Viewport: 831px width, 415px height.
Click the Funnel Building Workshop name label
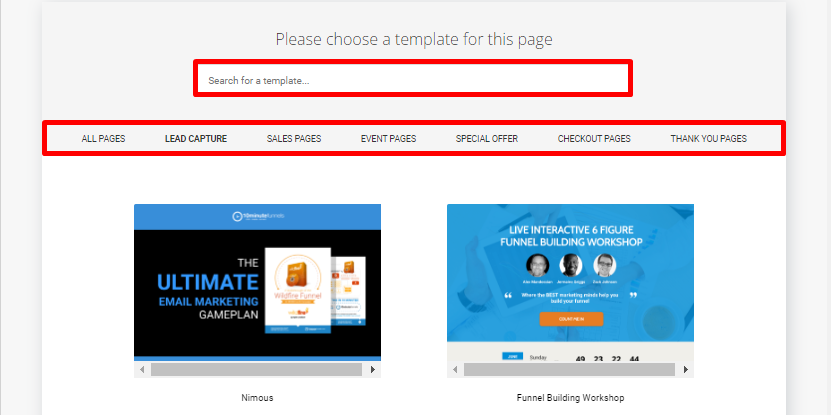point(570,398)
